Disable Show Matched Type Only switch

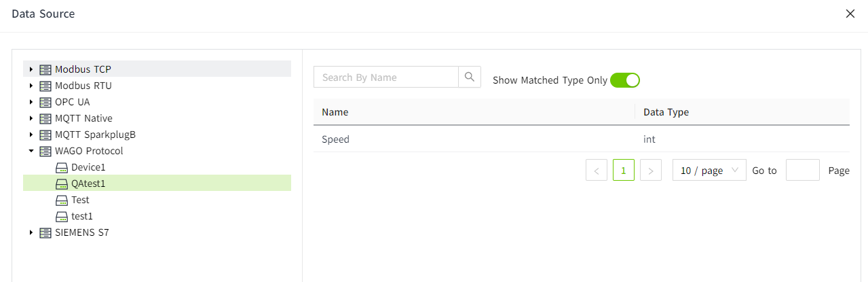tap(625, 80)
